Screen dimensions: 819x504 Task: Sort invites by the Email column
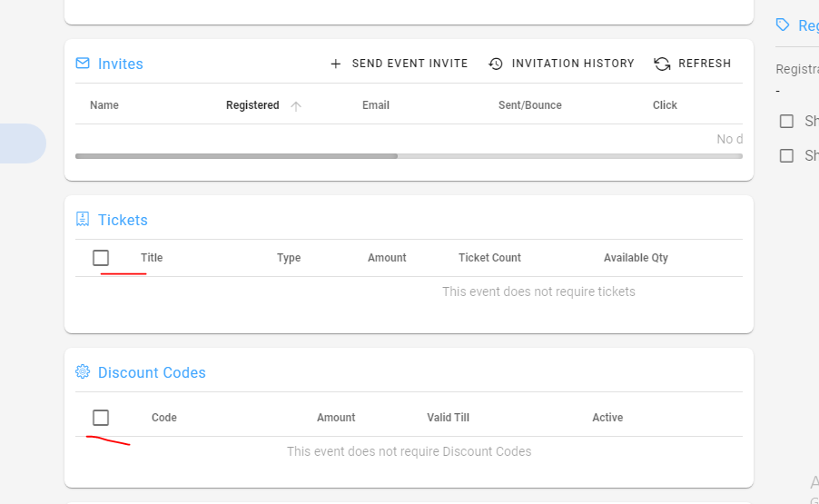tap(376, 105)
